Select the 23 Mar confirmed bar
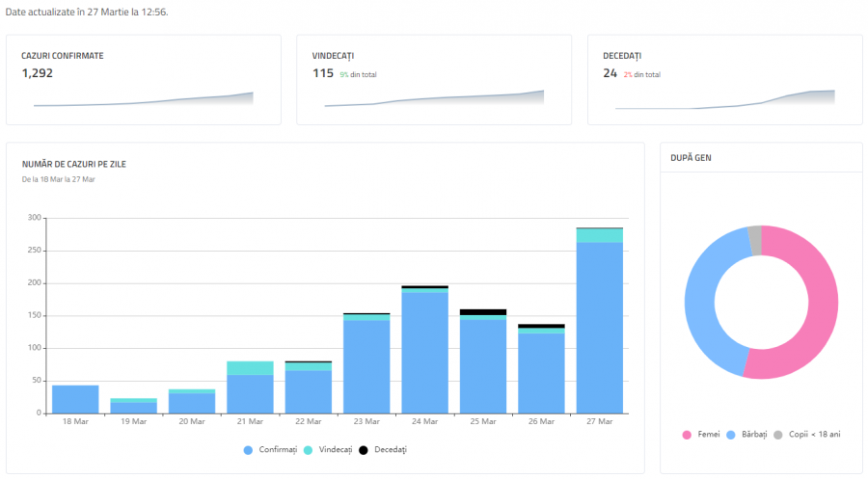Screen dimensions: 868x479 click(x=366, y=366)
